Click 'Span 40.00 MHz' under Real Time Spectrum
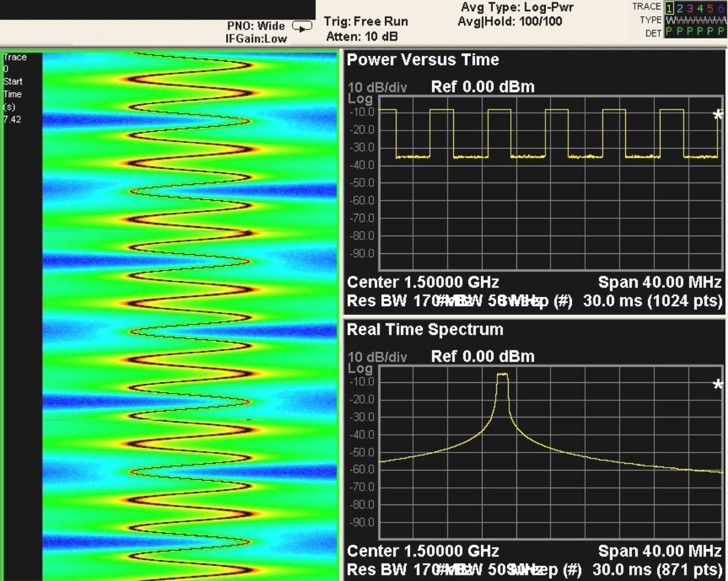 pyautogui.click(x=660, y=551)
